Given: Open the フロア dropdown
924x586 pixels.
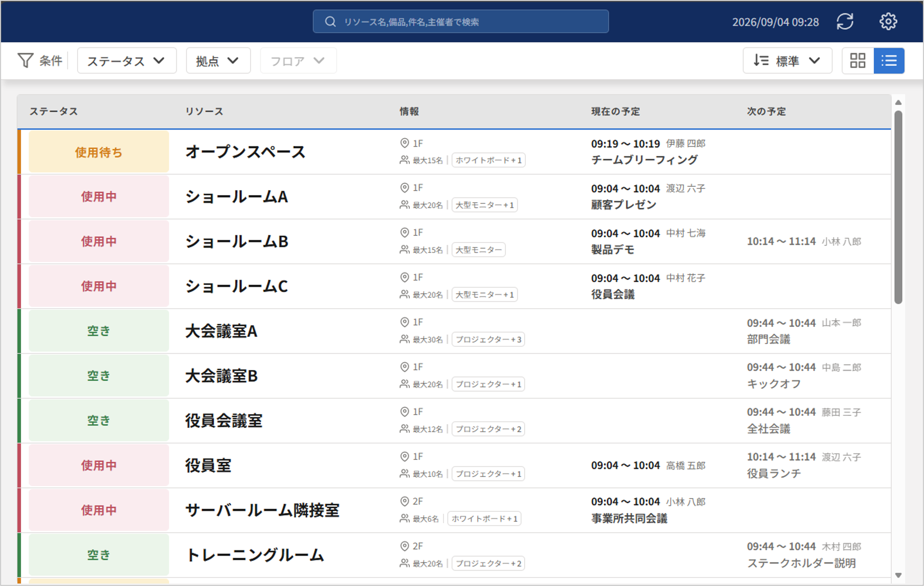Looking at the screenshot, I should click(298, 61).
